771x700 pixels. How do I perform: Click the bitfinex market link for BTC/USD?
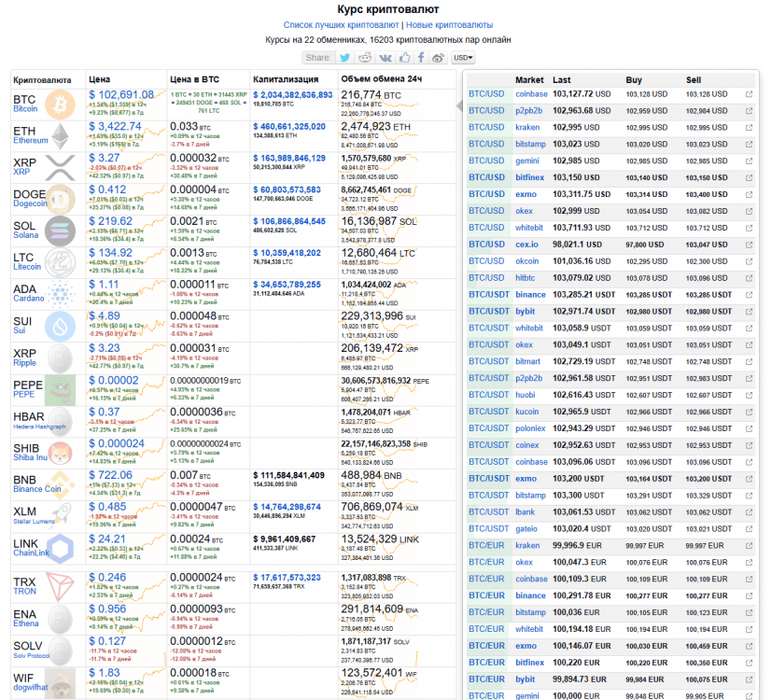[x=529, y=177]
